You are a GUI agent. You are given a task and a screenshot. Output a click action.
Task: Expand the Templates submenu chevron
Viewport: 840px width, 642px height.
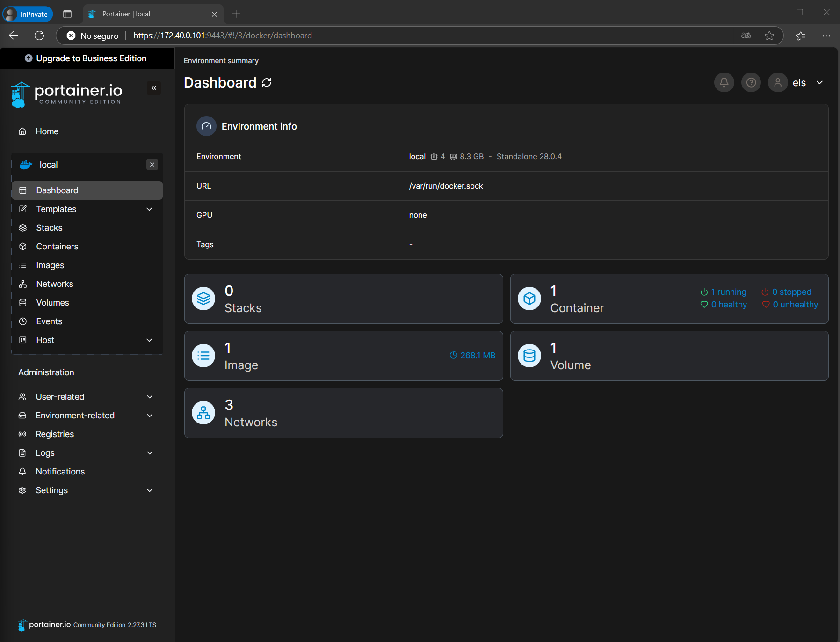pyautogui.click(x=149, y=209)
